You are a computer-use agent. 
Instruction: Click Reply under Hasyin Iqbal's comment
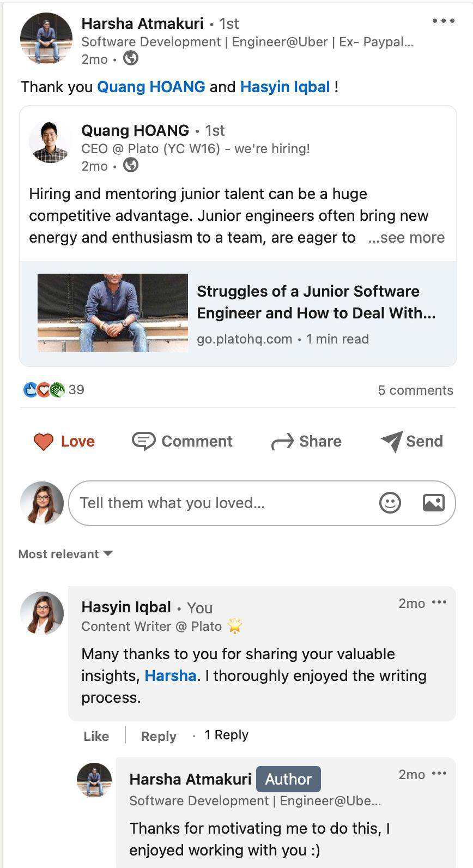tap(158, 736)
